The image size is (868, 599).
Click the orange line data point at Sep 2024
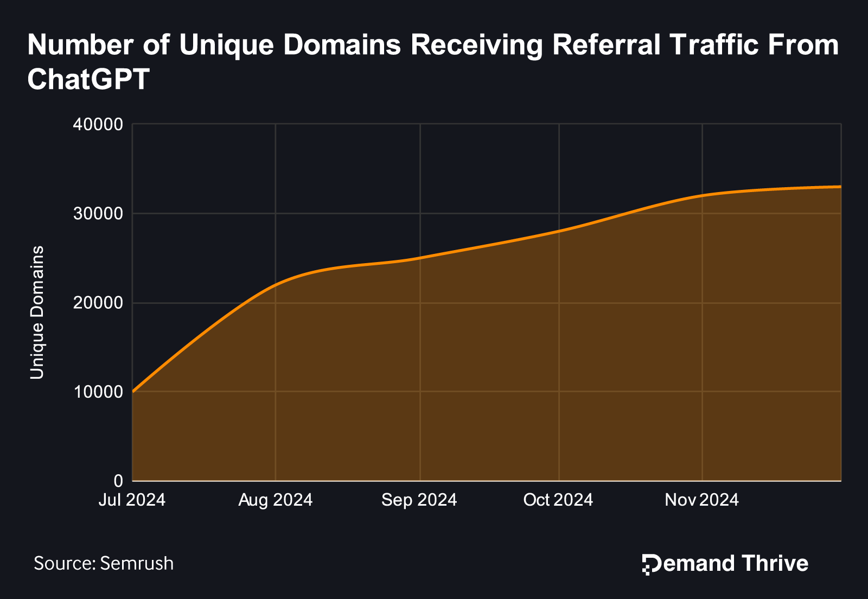[420, 258]
